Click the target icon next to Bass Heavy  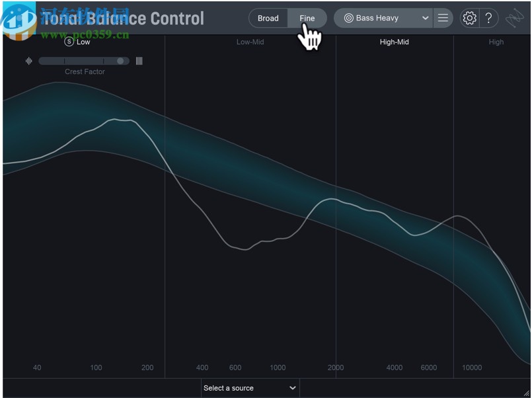point(348,18)
